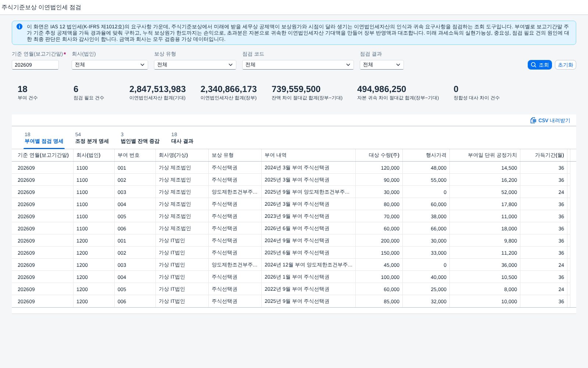The height and width of the screenshot is (368, 588).
Task: Click the 초기화 reset button
Action: click(x=565, y=65)
